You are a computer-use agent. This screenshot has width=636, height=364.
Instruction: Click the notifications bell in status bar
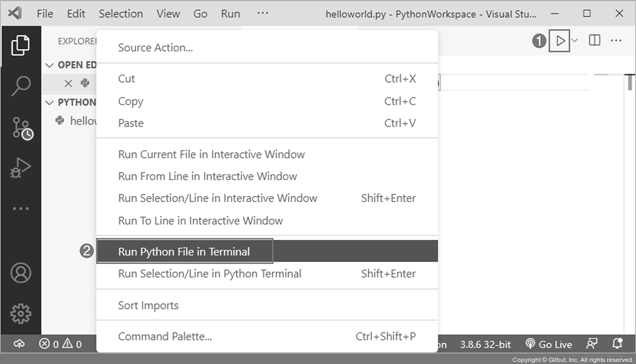(x=617, y=344)
